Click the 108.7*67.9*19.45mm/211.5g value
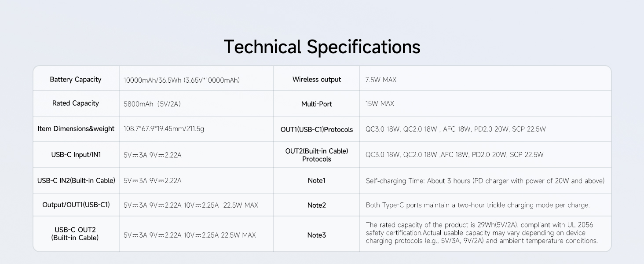The image size is (644, 264). 164,129
